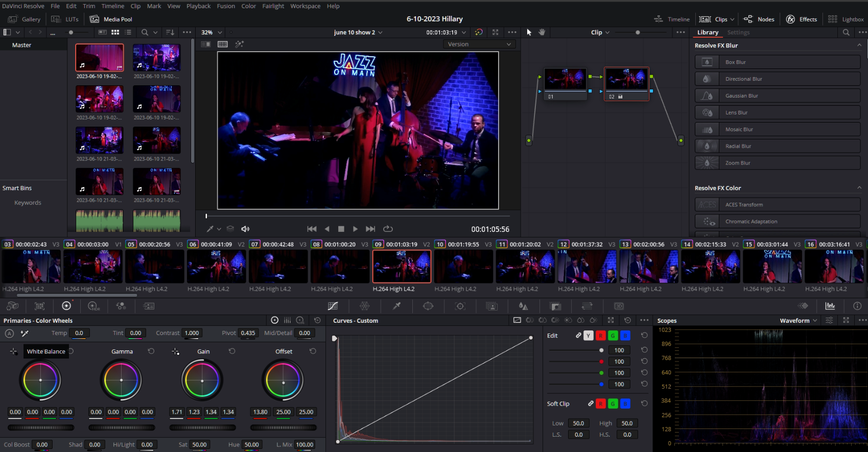
Task: Open the Gallery panel
Action: (25, 19)
